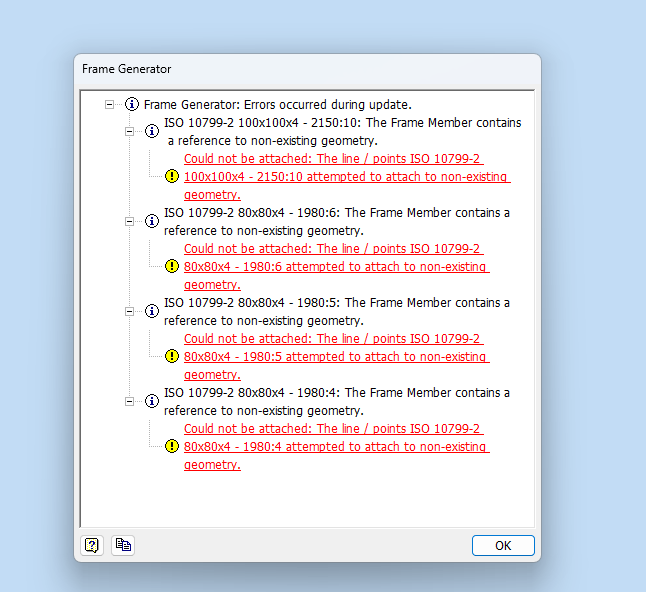This screenshot has height=592, width=646.
Task: Click the yellow warning icon for 2150:10 attachment
Action: click(x=172, y=176)
